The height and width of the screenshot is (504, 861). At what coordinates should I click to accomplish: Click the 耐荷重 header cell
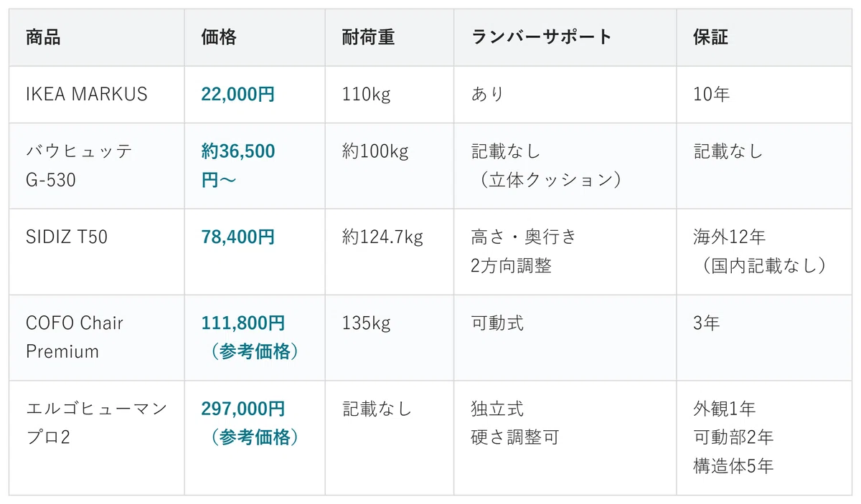coord(390,37)
